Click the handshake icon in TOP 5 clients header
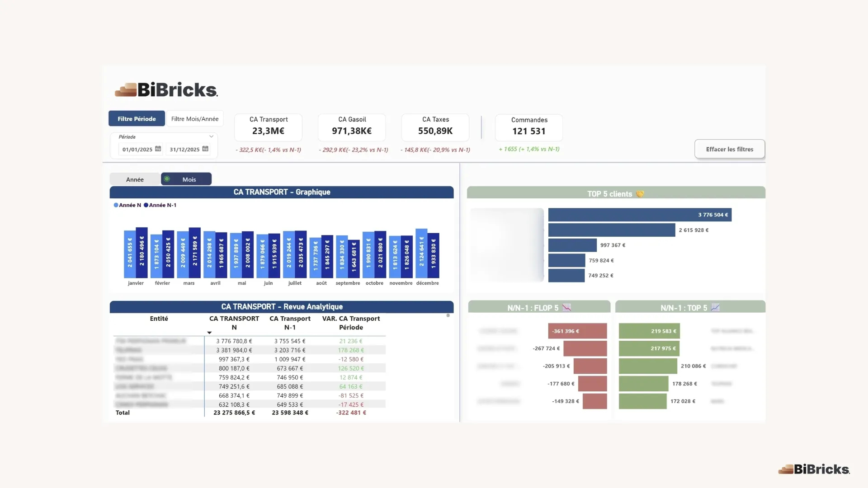Viewport: 868px width, 488px height. click(x=640, y=194)
